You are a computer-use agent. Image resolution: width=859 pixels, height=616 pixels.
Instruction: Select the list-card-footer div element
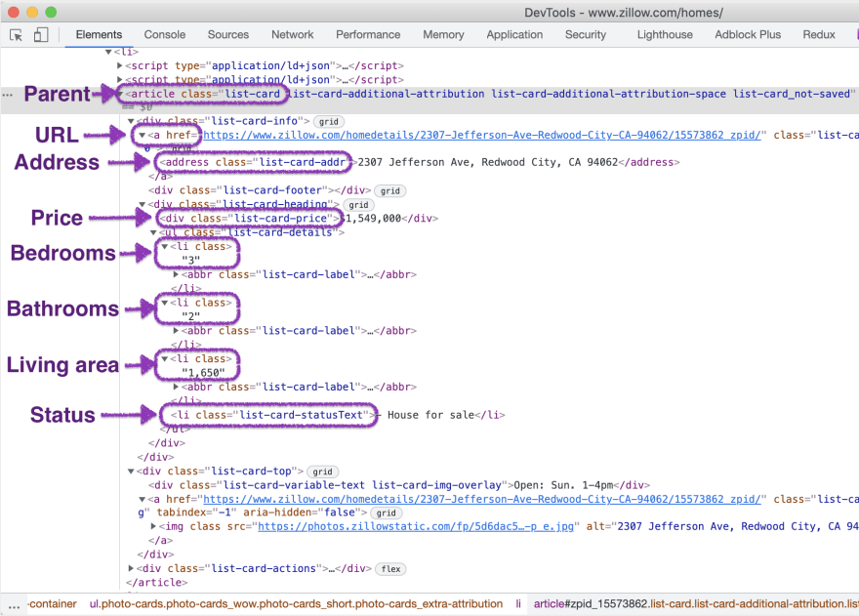pos(260,190)
